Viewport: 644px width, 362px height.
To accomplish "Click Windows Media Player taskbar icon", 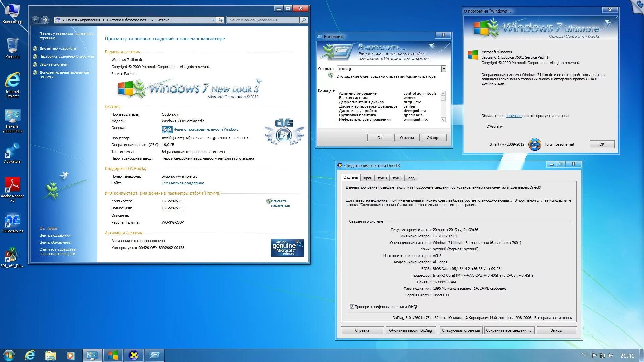I will (71, 355).
